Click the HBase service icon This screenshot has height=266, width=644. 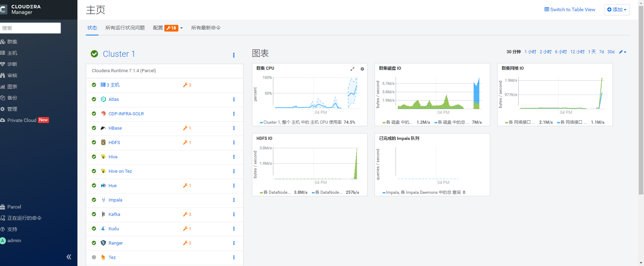[x=103, y=128]
